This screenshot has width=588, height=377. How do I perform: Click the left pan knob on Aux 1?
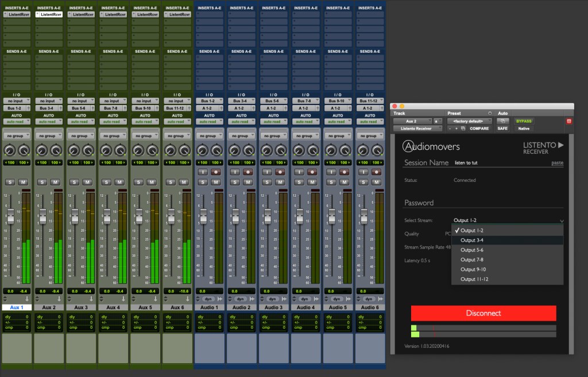(x=10, y=150)
